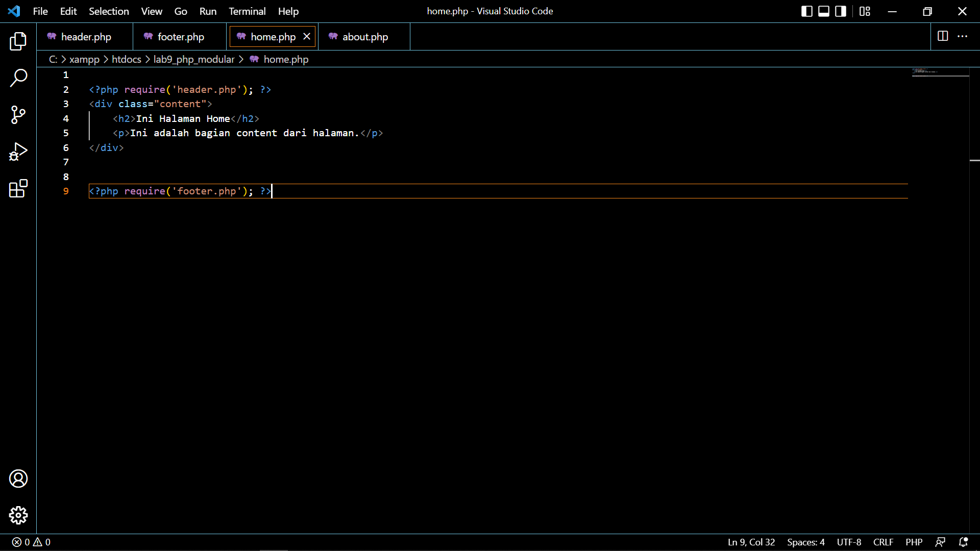This screenshot has width=980, height=551.
Task: Open the Extensions panel
Action: 18,188
